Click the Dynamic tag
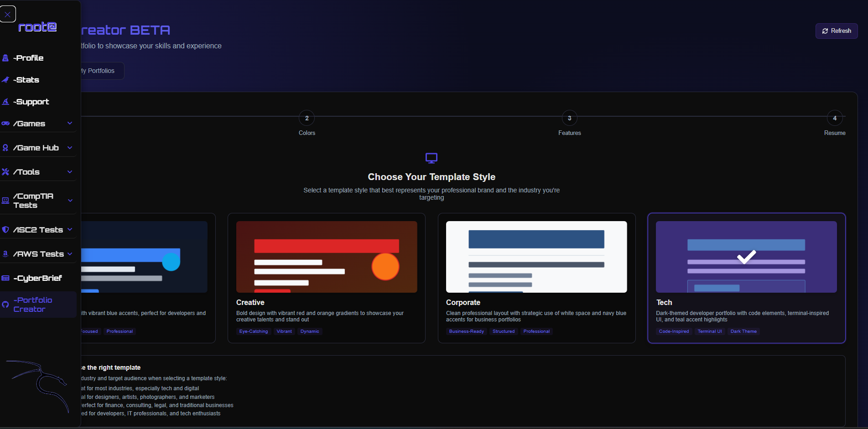 (x=310, y=331)
